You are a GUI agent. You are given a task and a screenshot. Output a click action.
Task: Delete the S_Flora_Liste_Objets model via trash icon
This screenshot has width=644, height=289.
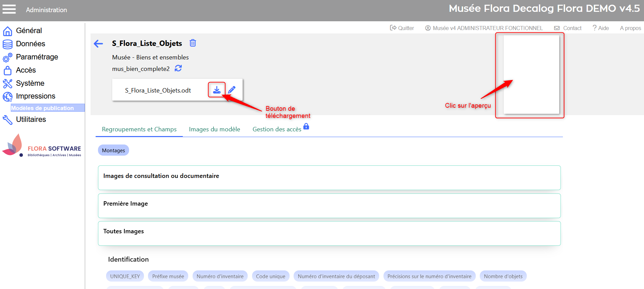(193, 43)
